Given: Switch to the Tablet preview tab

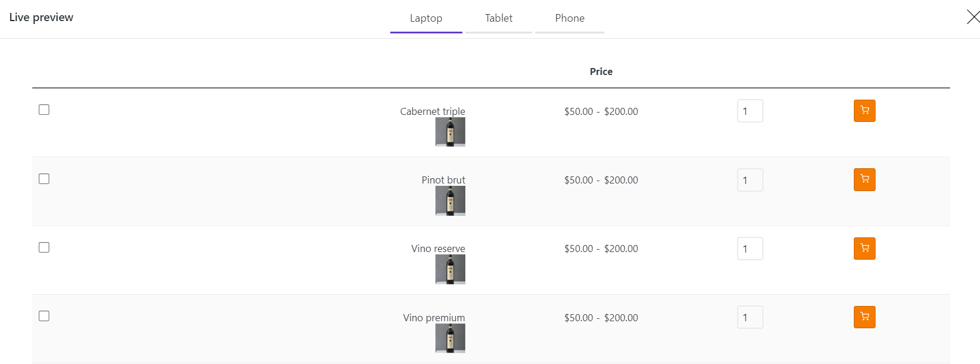Looking at the screenshot, I should pyautogui.click(x=499, y=18).
